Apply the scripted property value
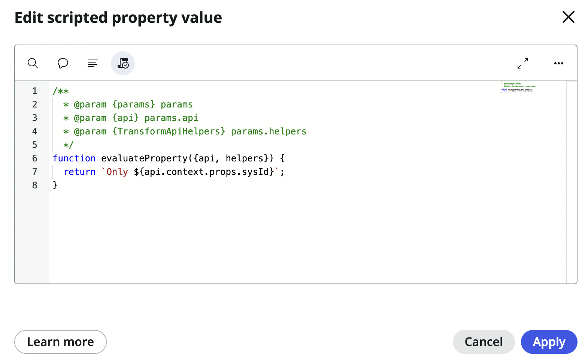 [x=549, y=342]
